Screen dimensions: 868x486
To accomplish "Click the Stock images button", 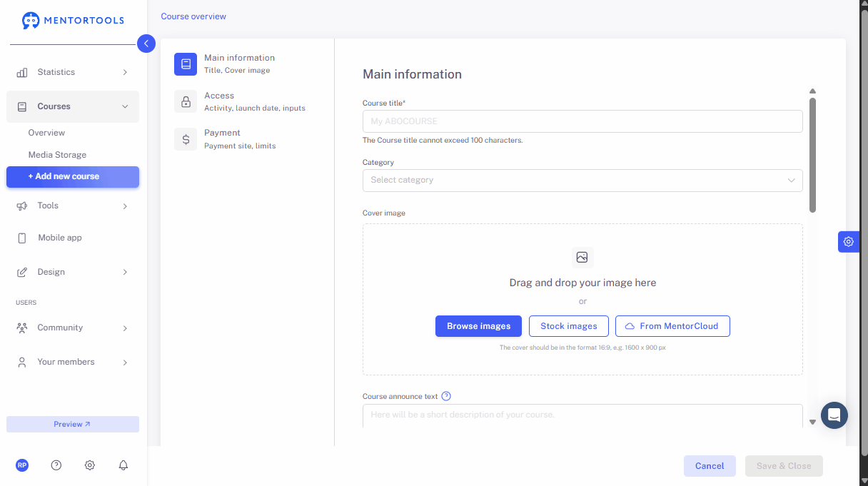I will tap(568, 326).
